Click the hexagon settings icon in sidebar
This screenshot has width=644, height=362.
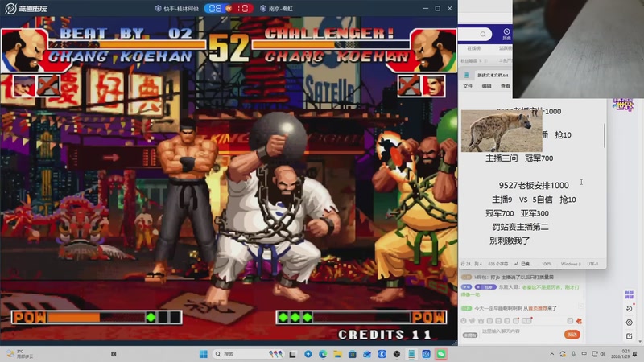[630, 323]
